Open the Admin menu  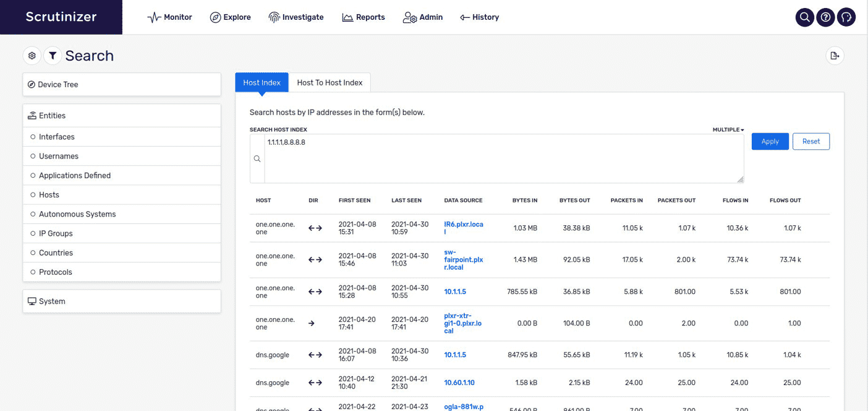point(423,17)
